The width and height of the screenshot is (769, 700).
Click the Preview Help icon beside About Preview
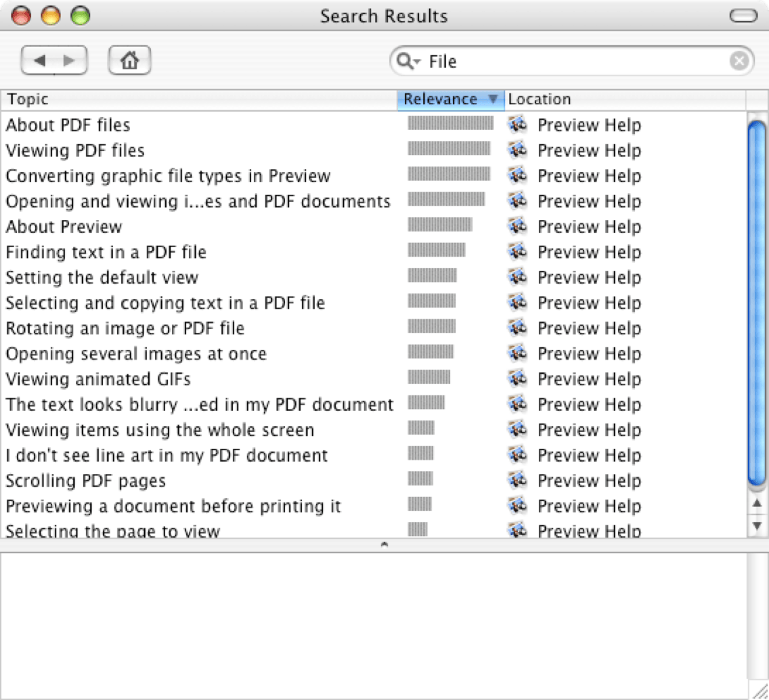point(517,226)
